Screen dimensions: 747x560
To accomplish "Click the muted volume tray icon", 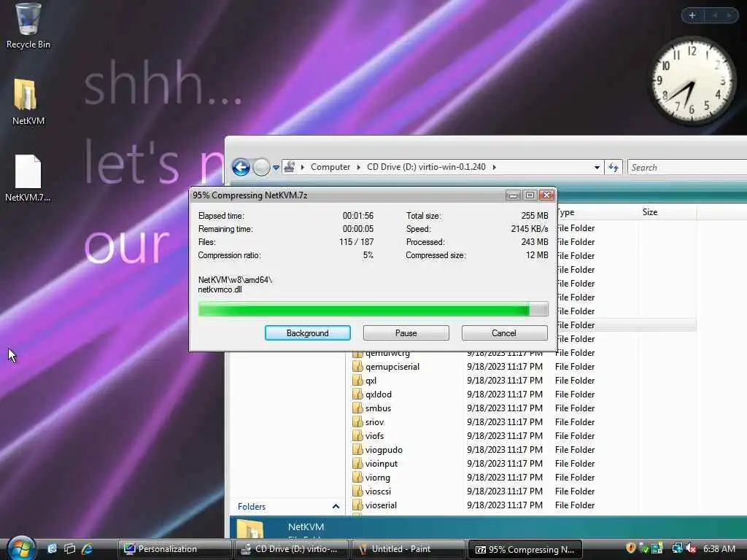I will (x=691, y=548).
